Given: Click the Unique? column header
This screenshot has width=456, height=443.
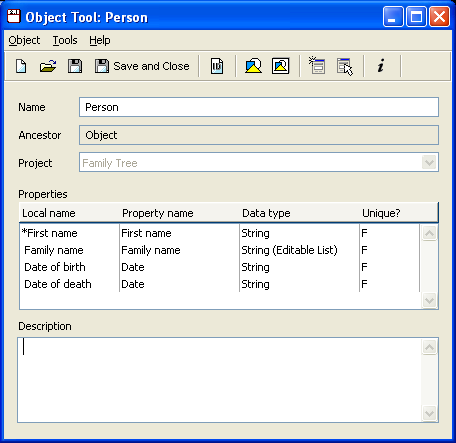Looking at the screenshot, I should [398, 213].
